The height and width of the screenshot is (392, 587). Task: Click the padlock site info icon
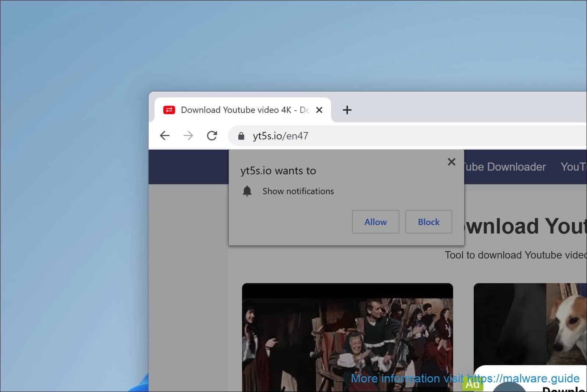click(241, 136)
